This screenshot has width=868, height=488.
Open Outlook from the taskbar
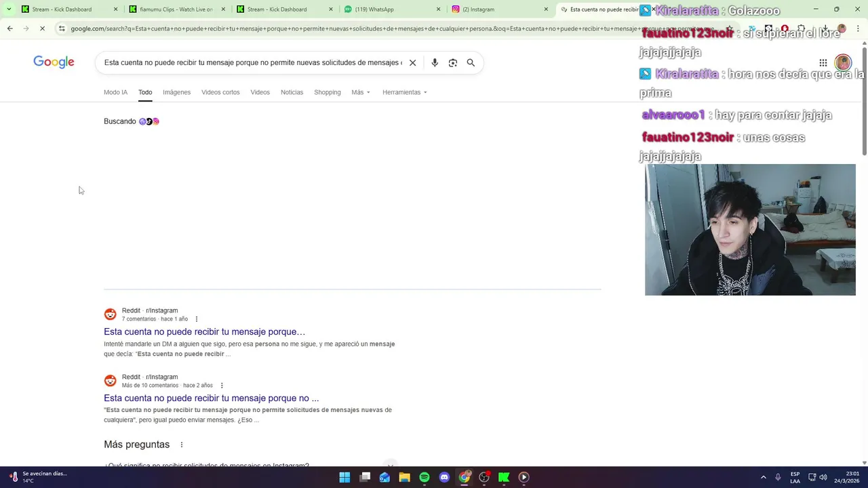click(384, 477)
